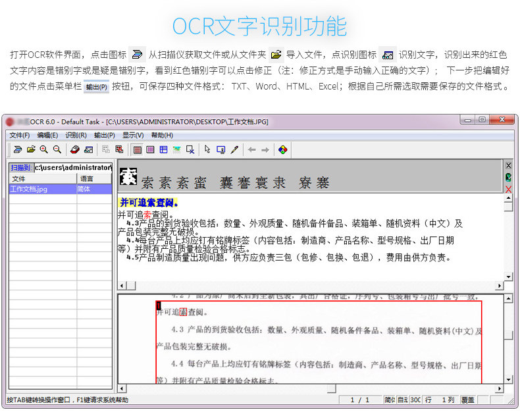This screenshot has width=520, height=420.
Task: Click the 覆盖 overwrite mode indicator
Action: click(x=467, y=400)
